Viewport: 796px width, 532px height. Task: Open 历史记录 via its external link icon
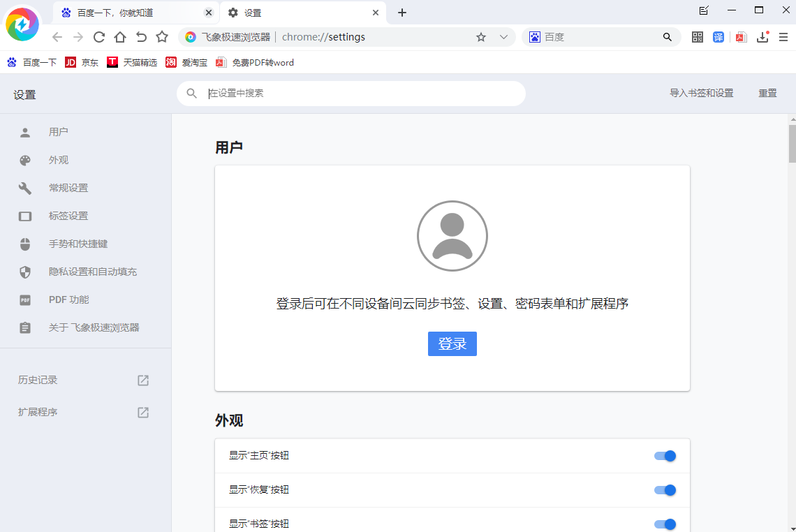[142, 380]
